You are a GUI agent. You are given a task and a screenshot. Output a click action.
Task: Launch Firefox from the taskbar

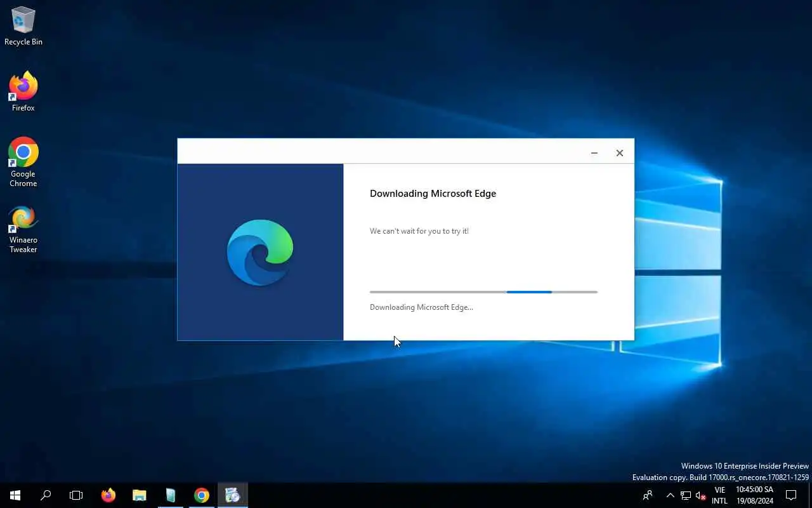pyautogui.click(x=108, y=495)
